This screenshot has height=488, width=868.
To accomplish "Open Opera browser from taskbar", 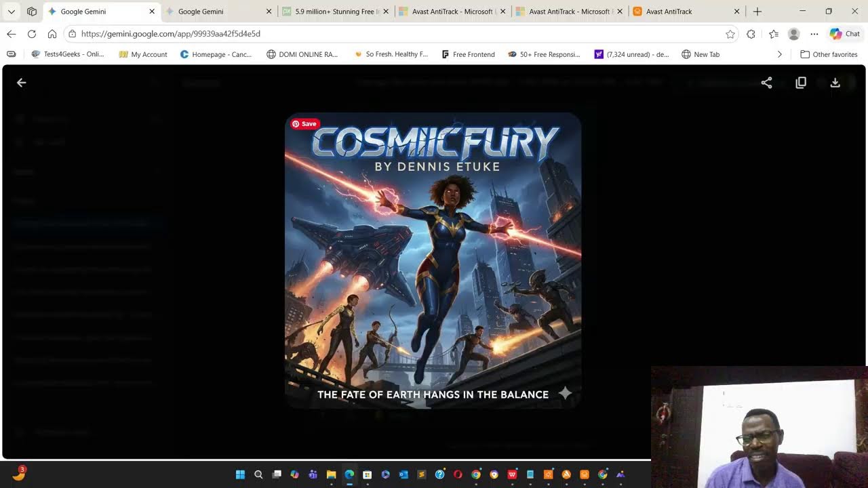I will 458,474.
